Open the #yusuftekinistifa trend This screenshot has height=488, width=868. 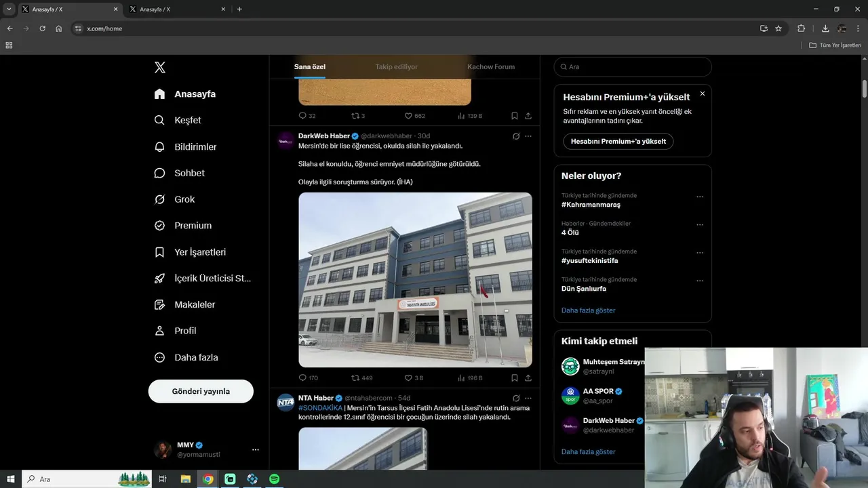coord(590,261)
